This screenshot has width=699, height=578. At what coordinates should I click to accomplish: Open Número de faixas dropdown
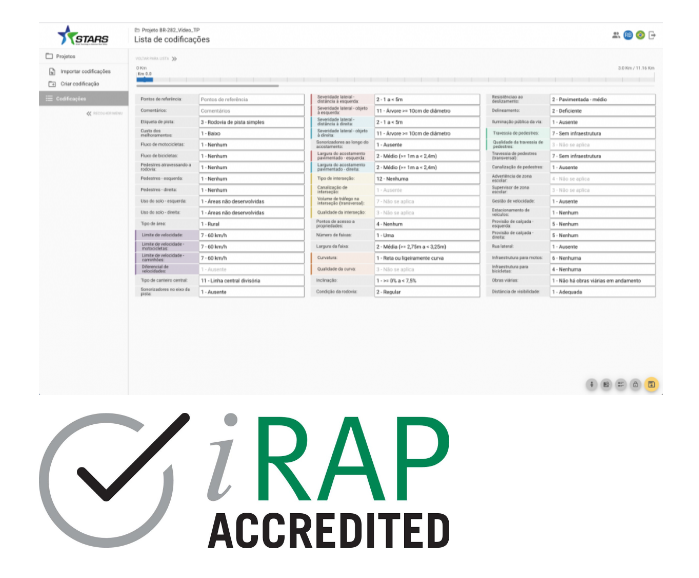pos(427,235)
